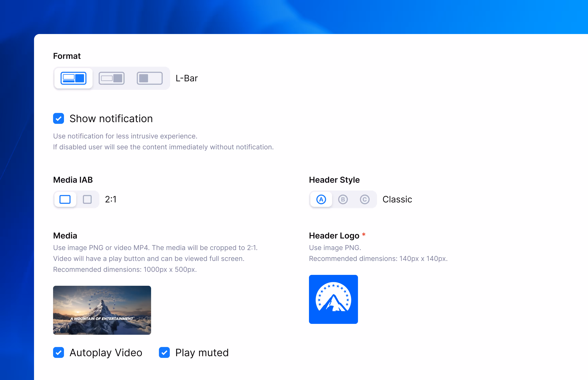Click the Paramount header logo image

(333, 299)
